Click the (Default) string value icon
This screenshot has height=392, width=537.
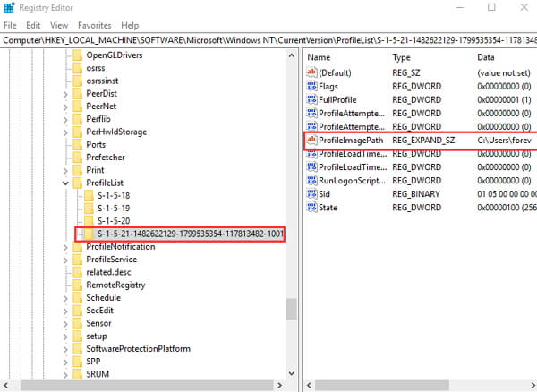coord(312,72)
